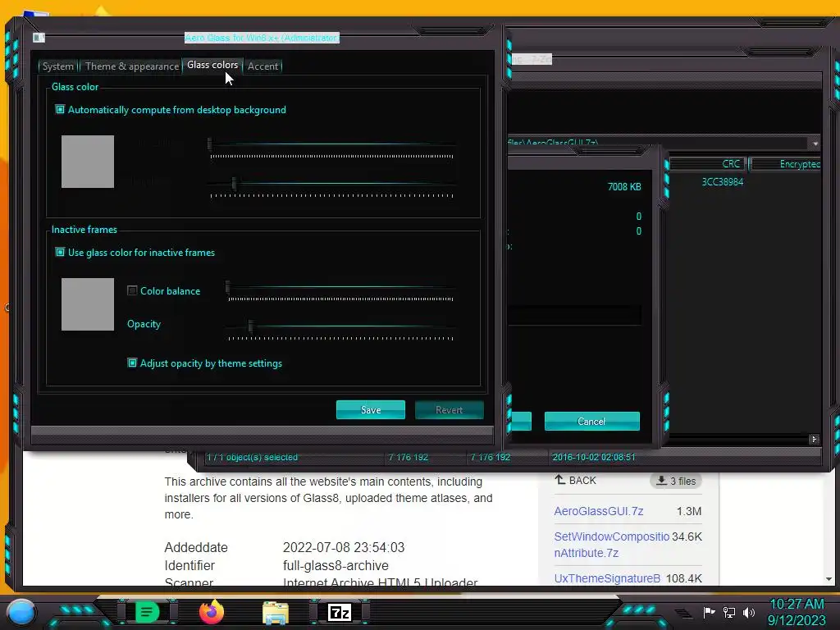Click the Revert button
840x630 pixels.
pyautogui.click(x=449, y=410)
